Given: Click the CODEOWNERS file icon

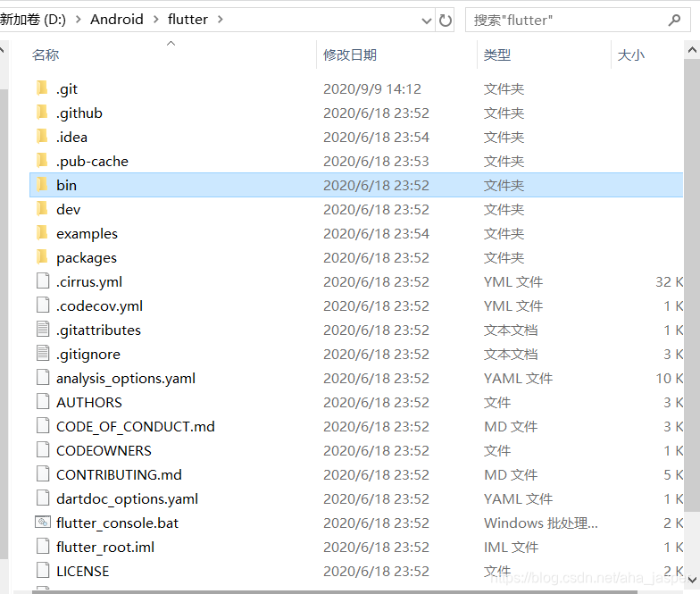Looking at the screenshot, I should [x=43, y=450].
